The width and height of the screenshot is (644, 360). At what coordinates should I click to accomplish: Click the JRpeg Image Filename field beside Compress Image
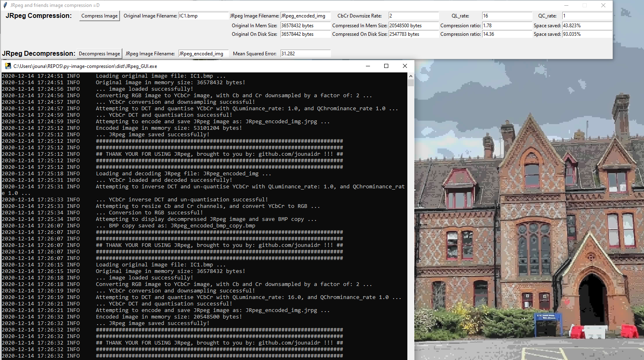305,16
